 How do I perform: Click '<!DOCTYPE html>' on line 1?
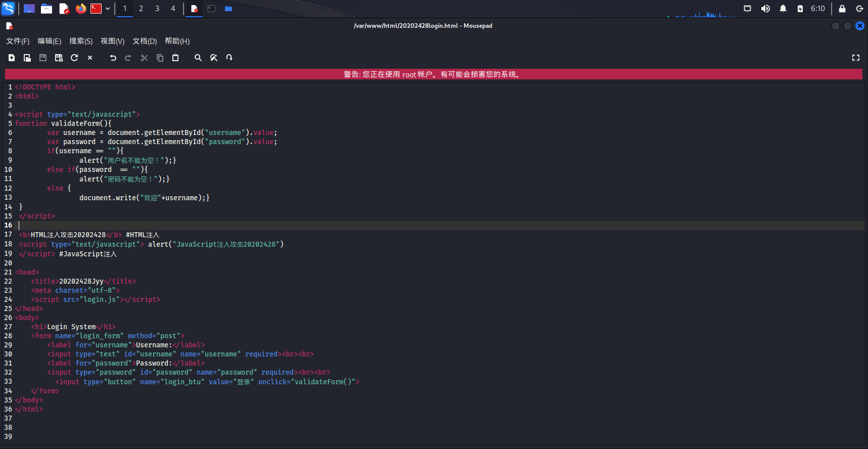click(45, 87)
